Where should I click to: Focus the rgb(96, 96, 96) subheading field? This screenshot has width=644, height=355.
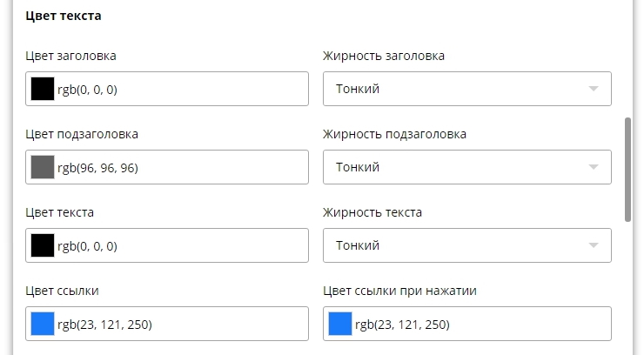point(178,167)
